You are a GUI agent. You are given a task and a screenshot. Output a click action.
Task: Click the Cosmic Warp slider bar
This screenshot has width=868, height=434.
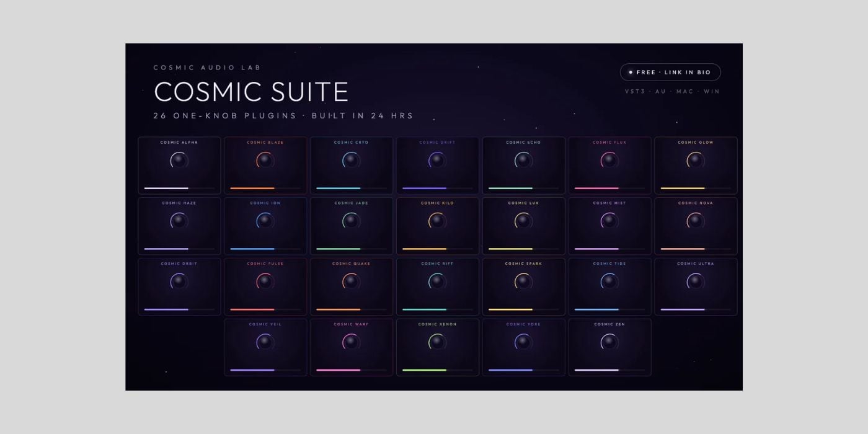pos(352,370)
